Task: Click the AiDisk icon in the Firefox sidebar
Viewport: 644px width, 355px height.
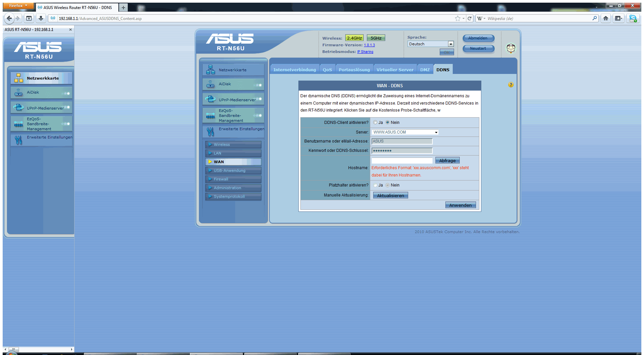Action: point(19,93)
